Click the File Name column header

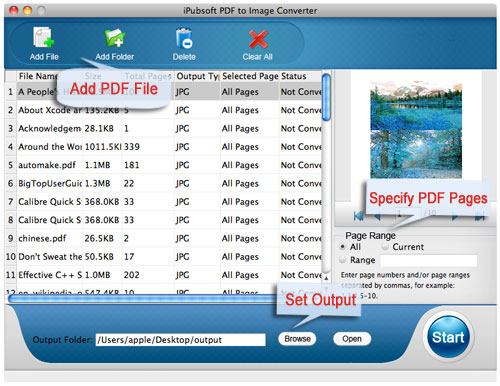(x=38, y=76)
